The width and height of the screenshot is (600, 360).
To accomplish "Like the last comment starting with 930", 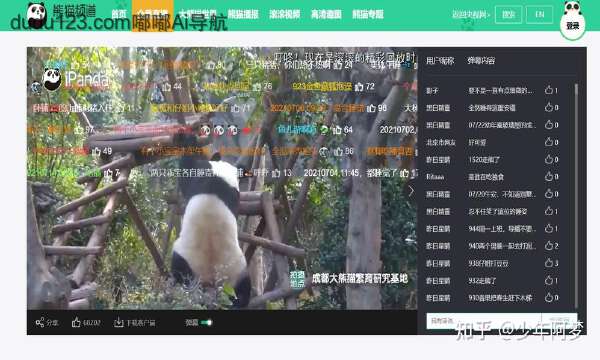I will [549, 298].
